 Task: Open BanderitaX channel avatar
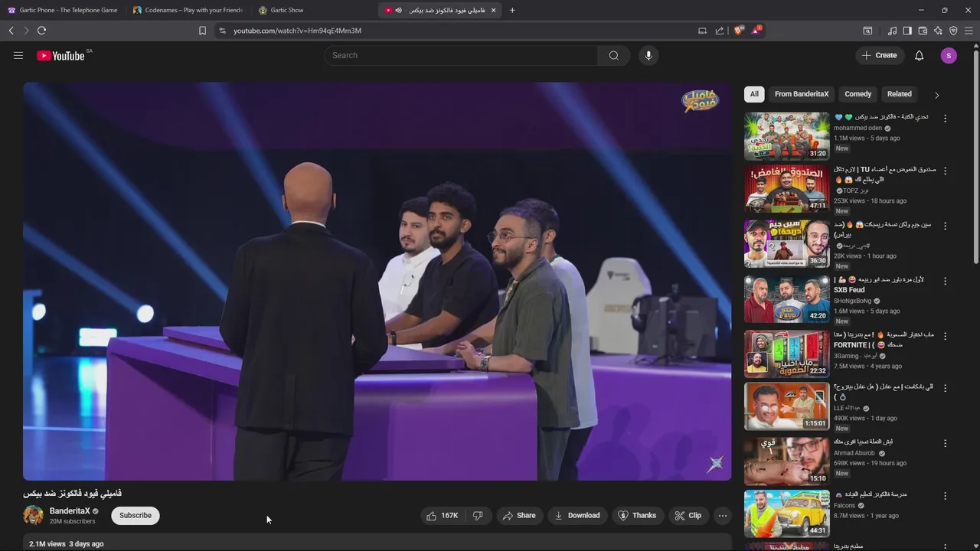[33, 515]
